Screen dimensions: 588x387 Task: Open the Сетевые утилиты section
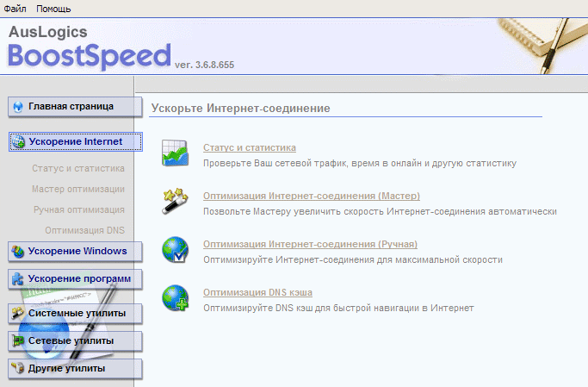click(x=75, y=341)
